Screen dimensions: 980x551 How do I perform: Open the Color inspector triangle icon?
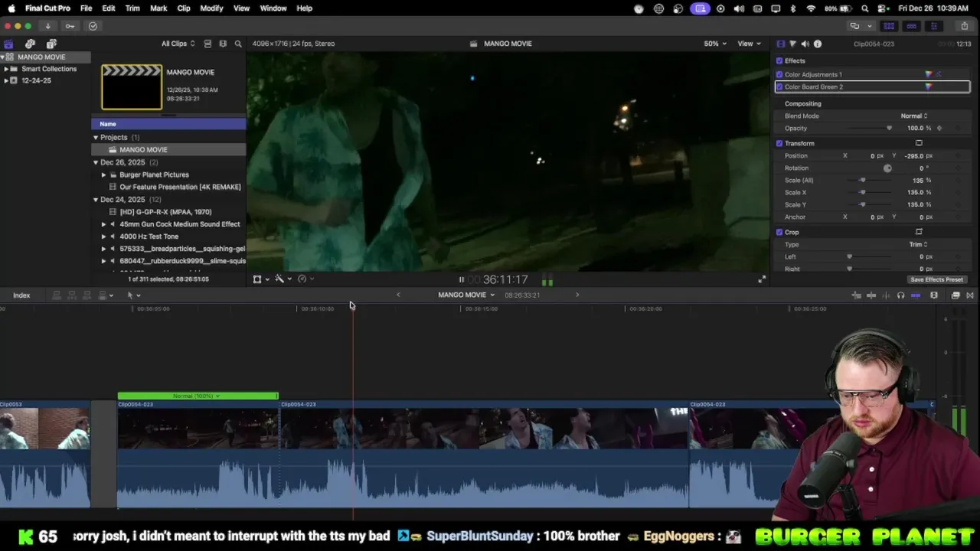click(792, 44)
